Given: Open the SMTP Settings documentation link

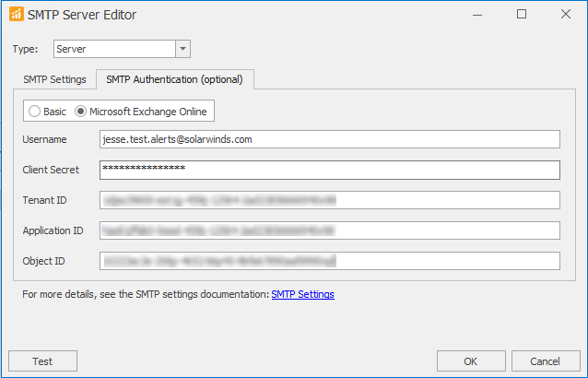Looking at the screenshot, I should [x=302, y=295].
